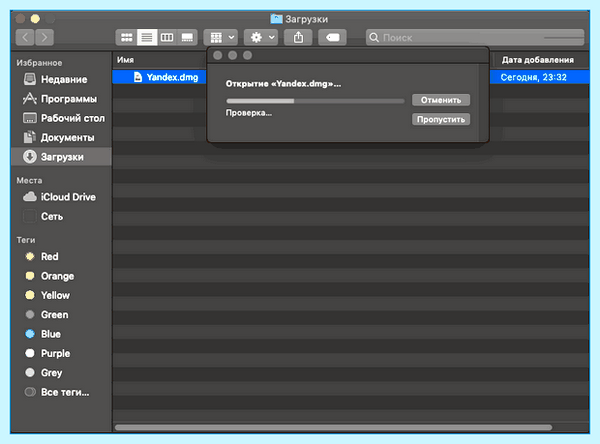The width and height of the screenshot is (600, 444).
Task: Go back in Finder history
Action: tap(25, 38)
